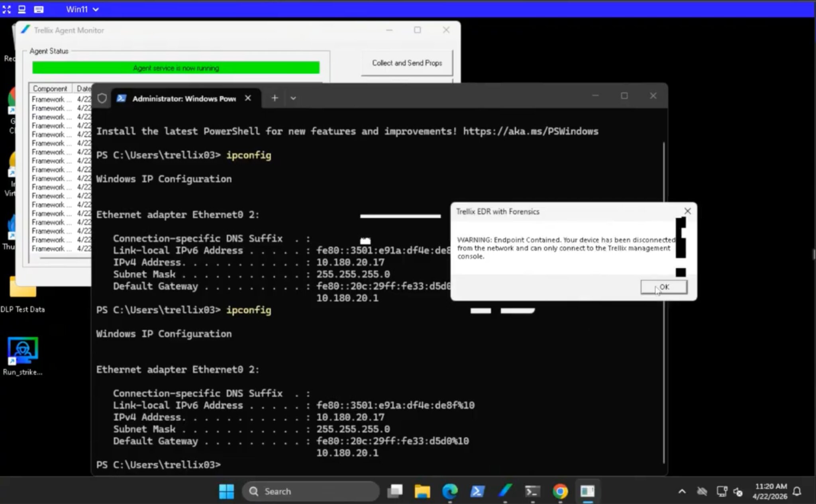This screenshot has height=504, width=816.
Task: Click the Date column header in Agent Monitor
Action: [x=84, y=88]
